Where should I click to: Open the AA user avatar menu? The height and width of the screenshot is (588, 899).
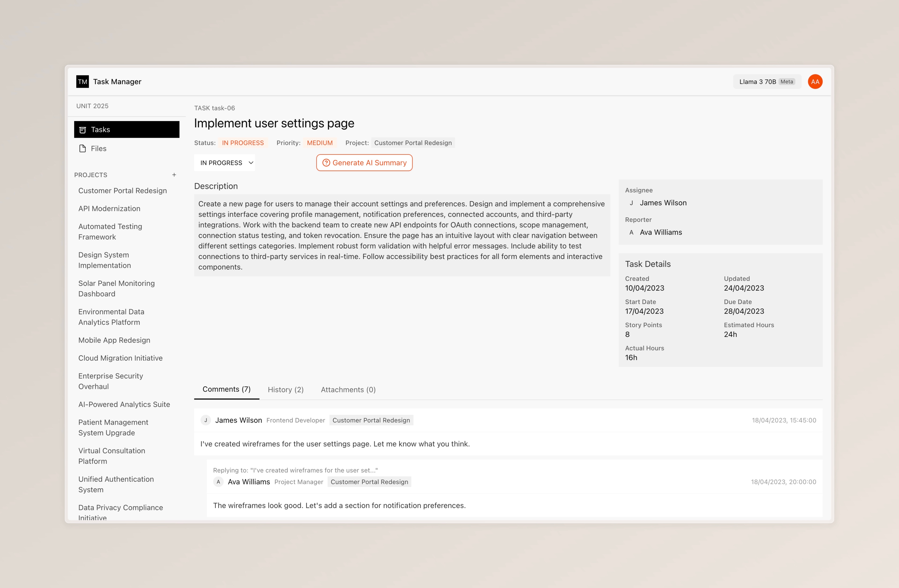click(x=815, y=81)
